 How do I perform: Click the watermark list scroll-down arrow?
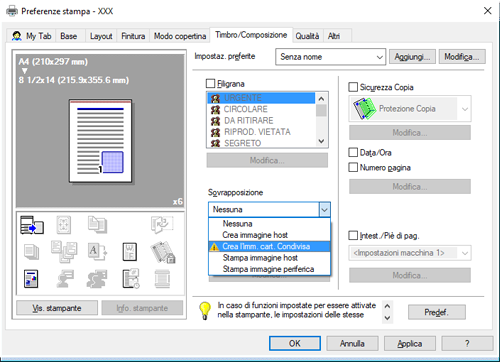click(321, 141)
